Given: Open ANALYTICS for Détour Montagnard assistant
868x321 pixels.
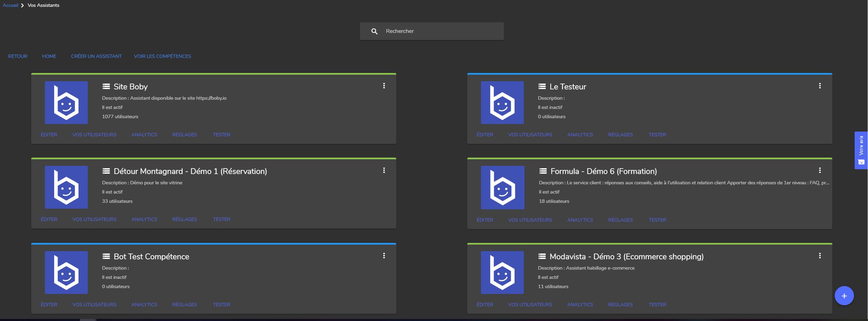Looking at the screenshot, I should 144,219.
